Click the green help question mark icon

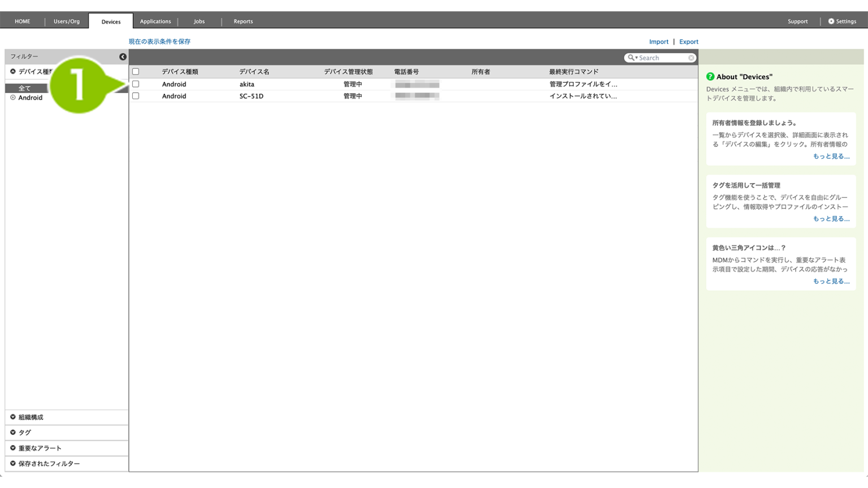(710, 77)
